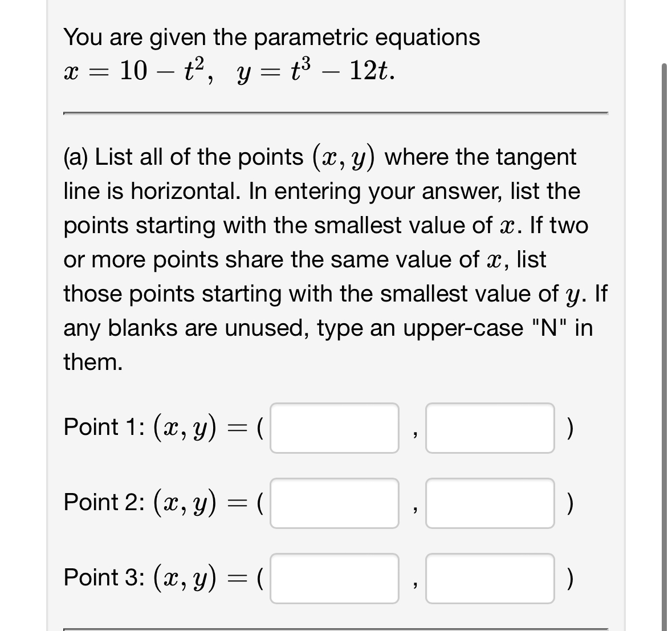Click the Point 2 label text

pyautogui.click(x=103, y=502)
